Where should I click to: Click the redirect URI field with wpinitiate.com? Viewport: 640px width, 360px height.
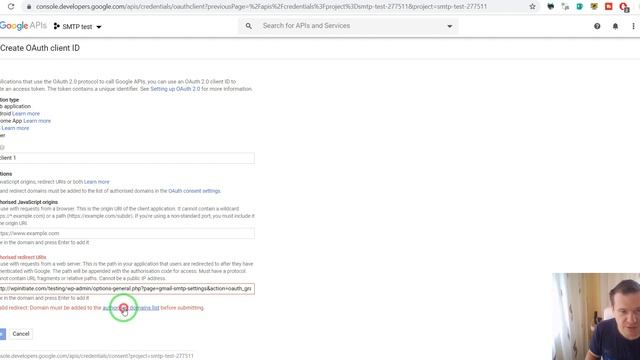tap(127, 289)
